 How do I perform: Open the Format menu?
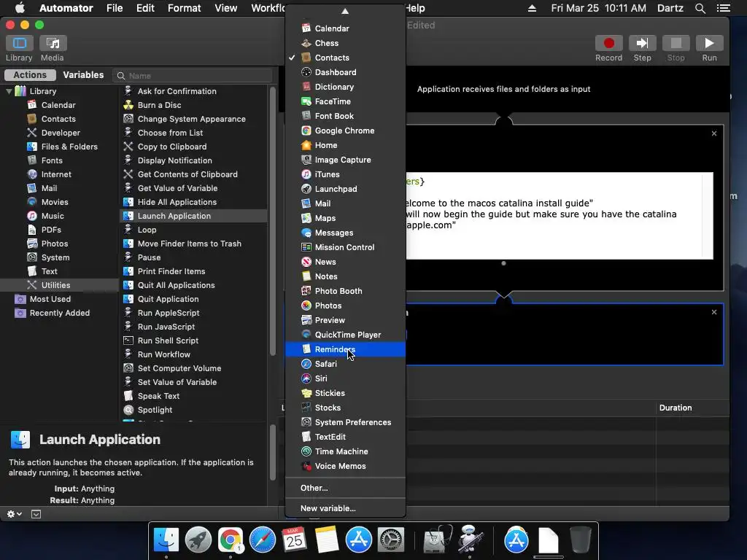[x=184, y=8]
